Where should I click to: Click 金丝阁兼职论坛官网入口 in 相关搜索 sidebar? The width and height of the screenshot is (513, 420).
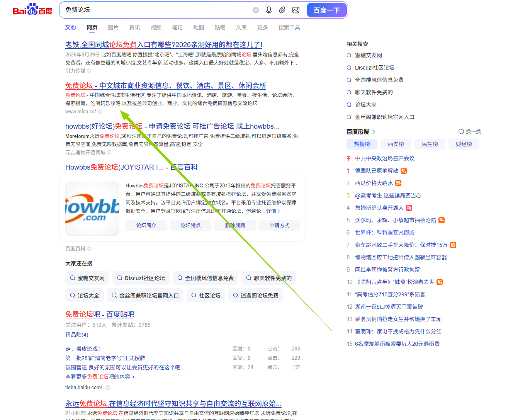pos(385,117)
